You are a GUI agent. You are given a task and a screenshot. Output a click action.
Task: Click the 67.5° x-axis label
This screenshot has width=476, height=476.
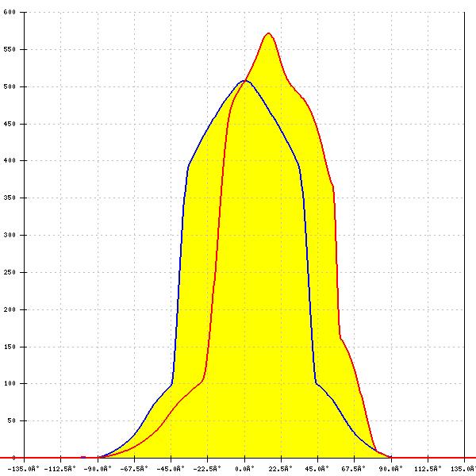(x=354, y=469)
